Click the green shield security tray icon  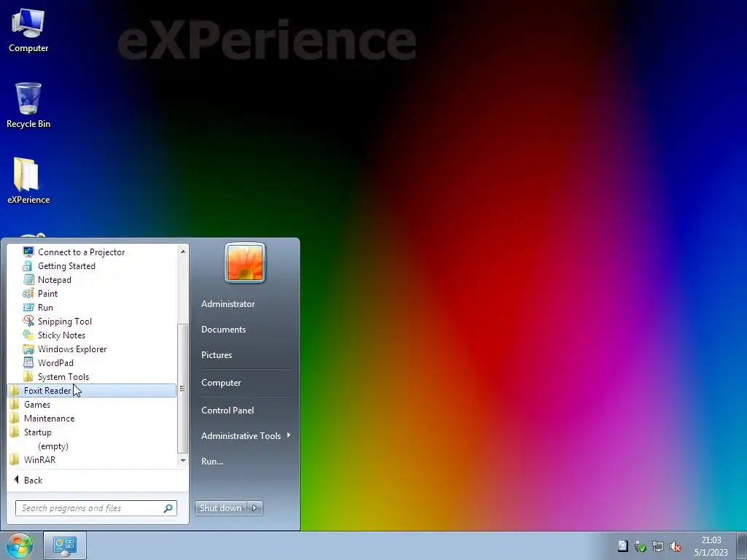pyautogui.click(x=640, y=546)
